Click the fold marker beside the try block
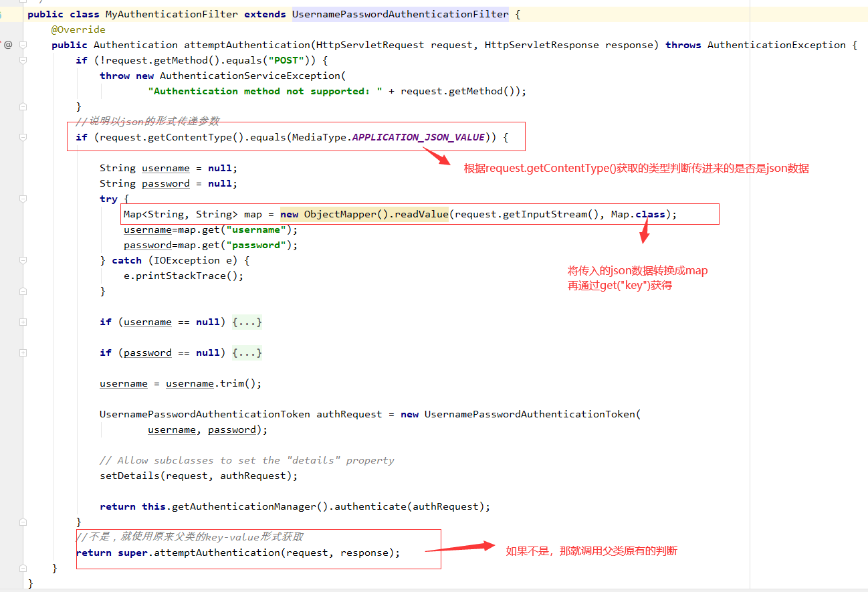The height and width of the screenshot is (592, 868). pyautogui.click(x=21, y=199)
